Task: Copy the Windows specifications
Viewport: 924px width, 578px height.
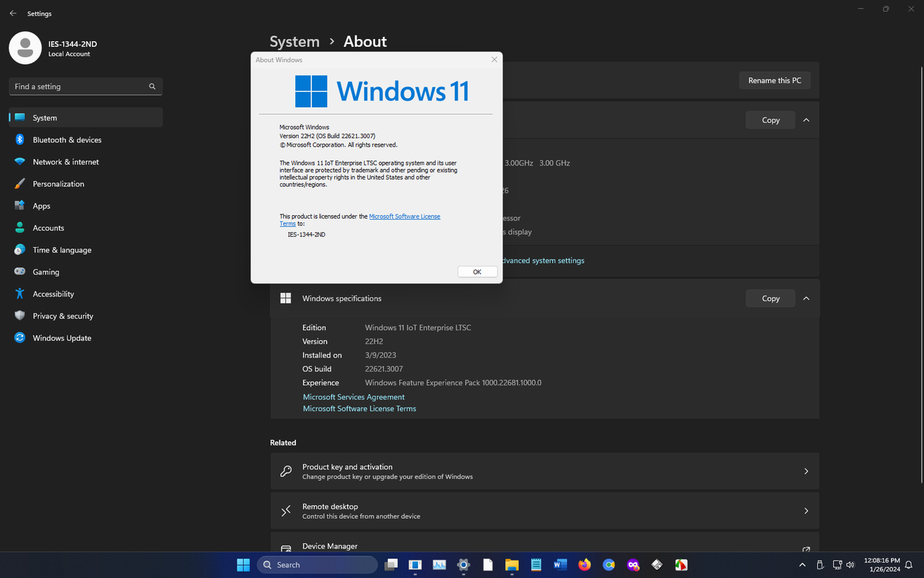Action: 770,298
